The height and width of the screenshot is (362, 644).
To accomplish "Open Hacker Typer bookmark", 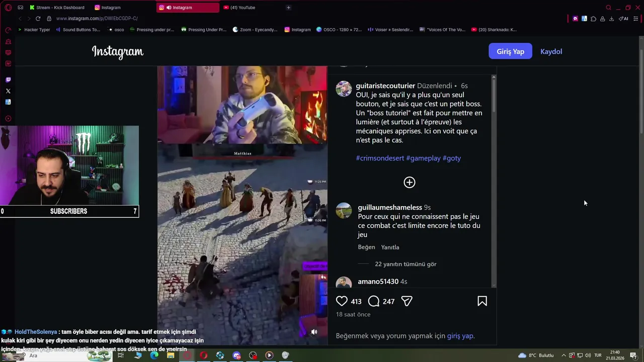I will pos(34,30).
